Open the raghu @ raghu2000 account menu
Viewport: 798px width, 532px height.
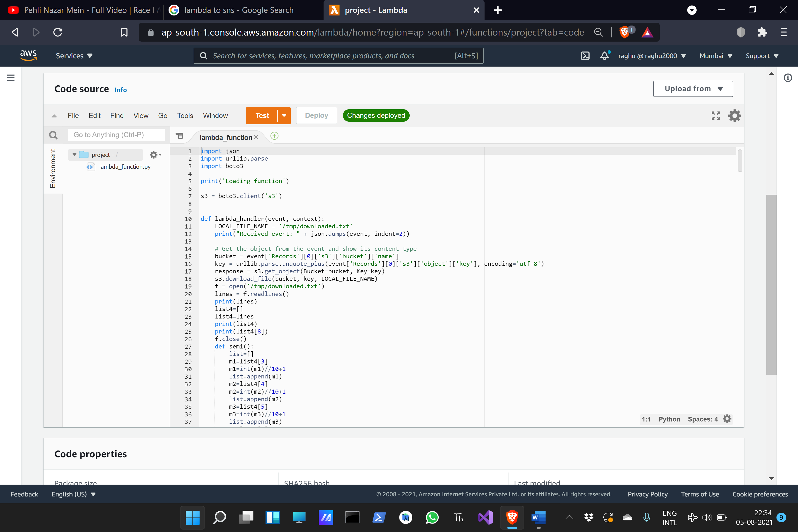click(652, 56)
